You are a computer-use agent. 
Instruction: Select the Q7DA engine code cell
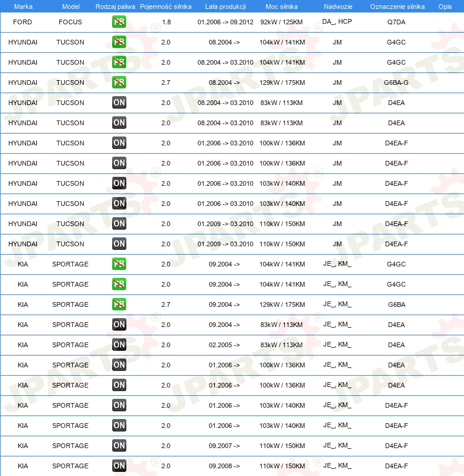coord(396,22)
